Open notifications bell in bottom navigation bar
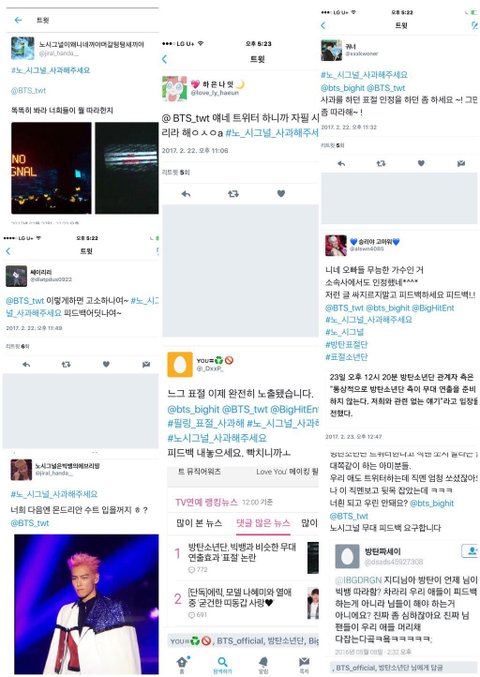 [x=263, y=662]
